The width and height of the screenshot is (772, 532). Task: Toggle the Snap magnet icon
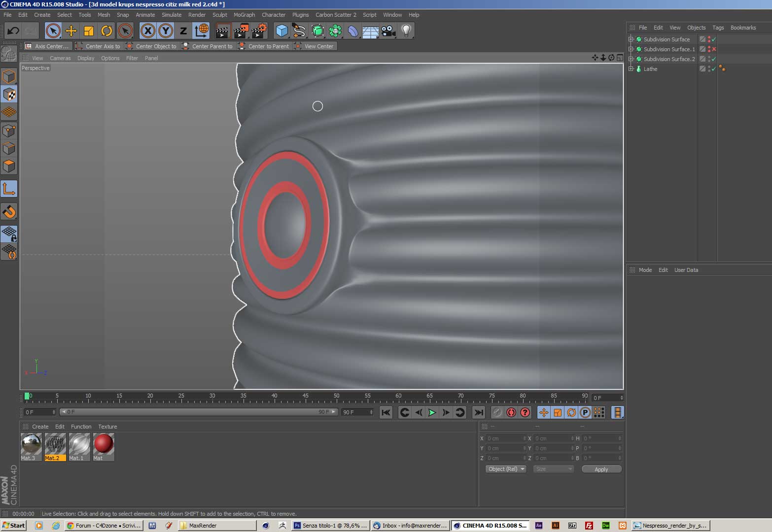point(9,212)
